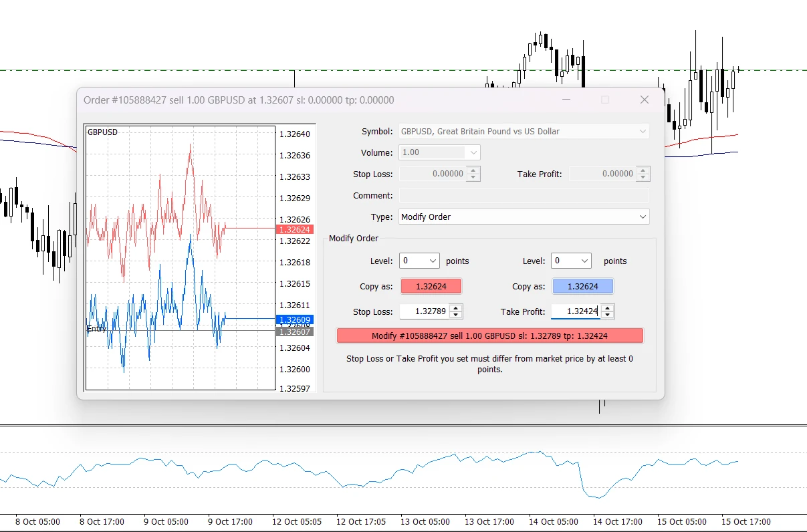Click the '9 Oct 17:00' time axis label

(230, 522)
